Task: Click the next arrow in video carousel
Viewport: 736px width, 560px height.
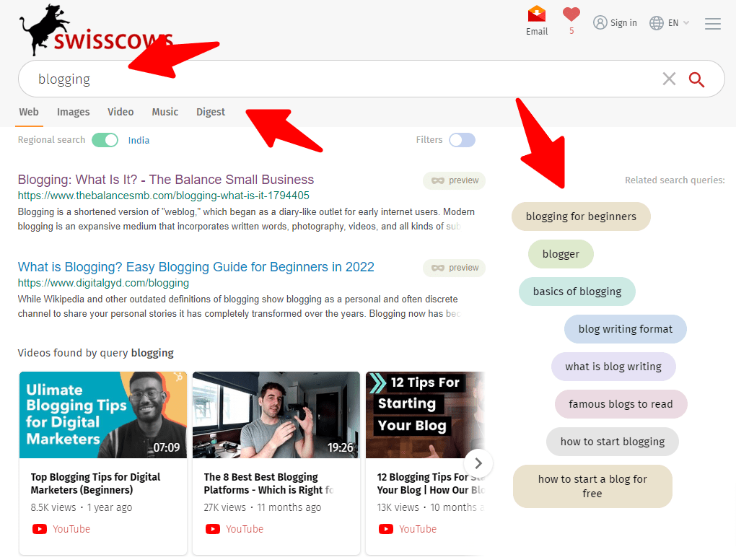Action: [478, 463]
